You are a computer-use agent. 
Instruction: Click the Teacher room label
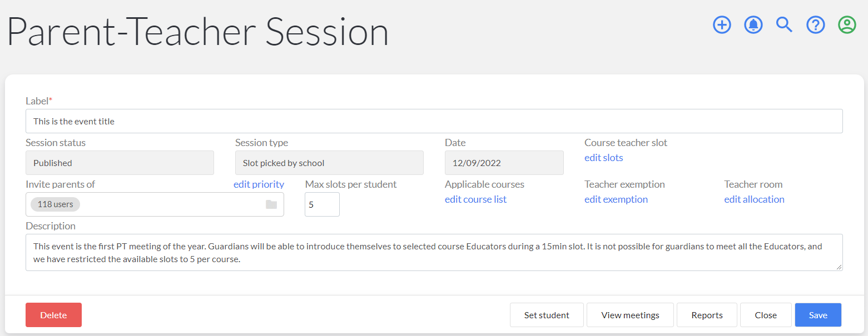tap(753, 184)
